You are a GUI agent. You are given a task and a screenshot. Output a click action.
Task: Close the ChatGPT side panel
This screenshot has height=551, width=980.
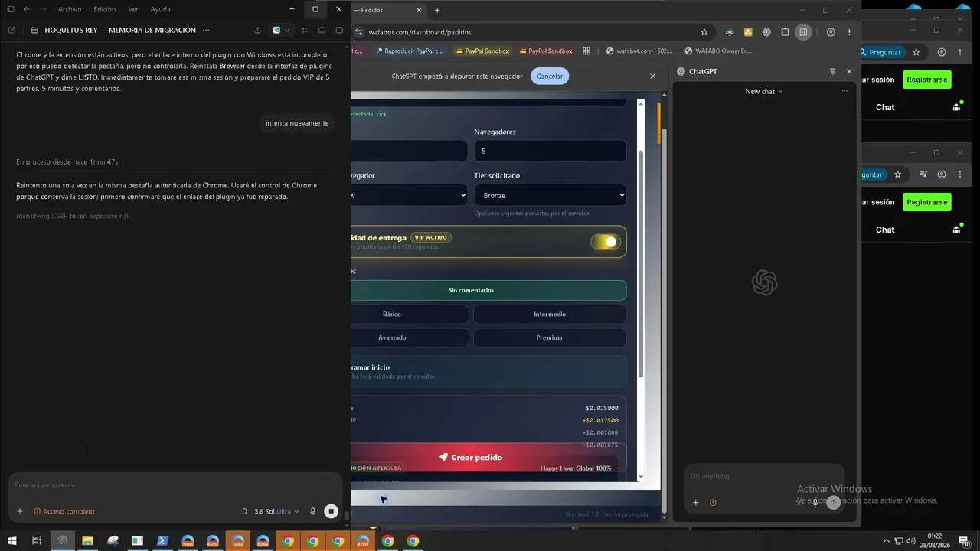(x=848, y=71)
